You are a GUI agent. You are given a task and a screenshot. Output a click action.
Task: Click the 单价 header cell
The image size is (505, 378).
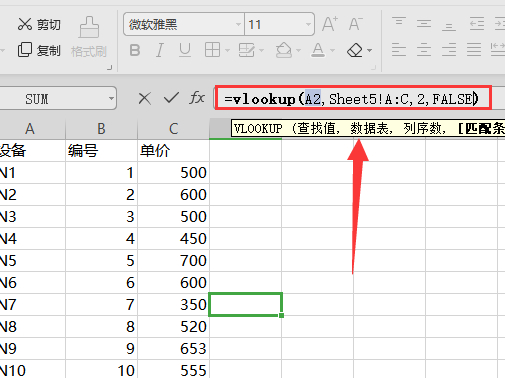pos(173,151)
